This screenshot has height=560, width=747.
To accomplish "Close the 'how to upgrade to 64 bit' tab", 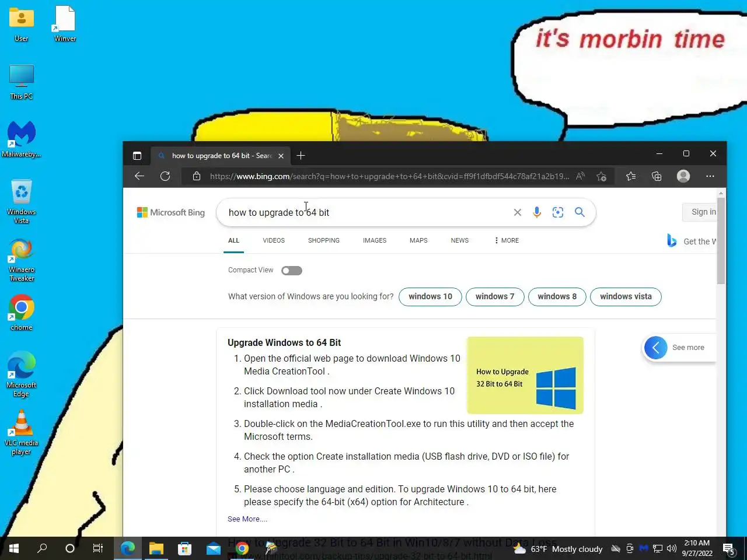I will coord(281,156).
